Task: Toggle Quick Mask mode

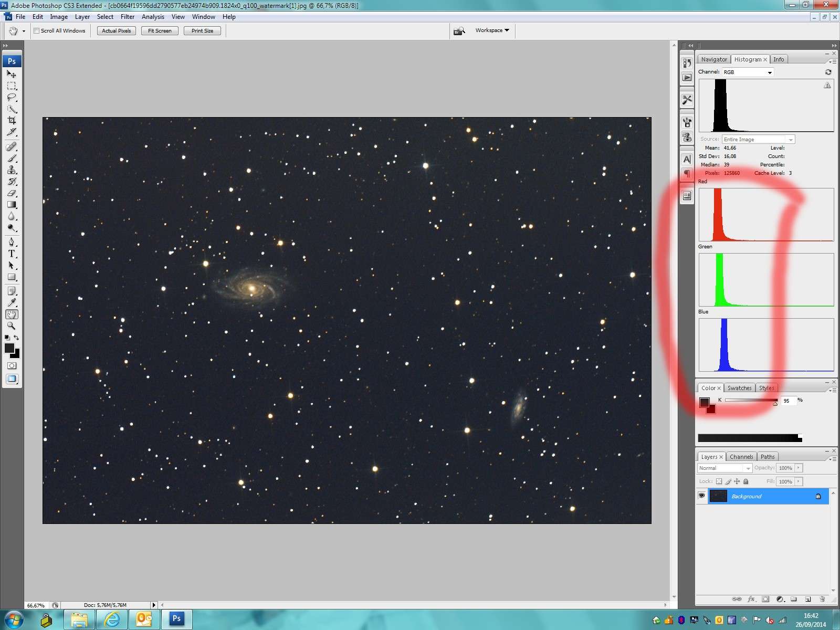Action: 12,365
